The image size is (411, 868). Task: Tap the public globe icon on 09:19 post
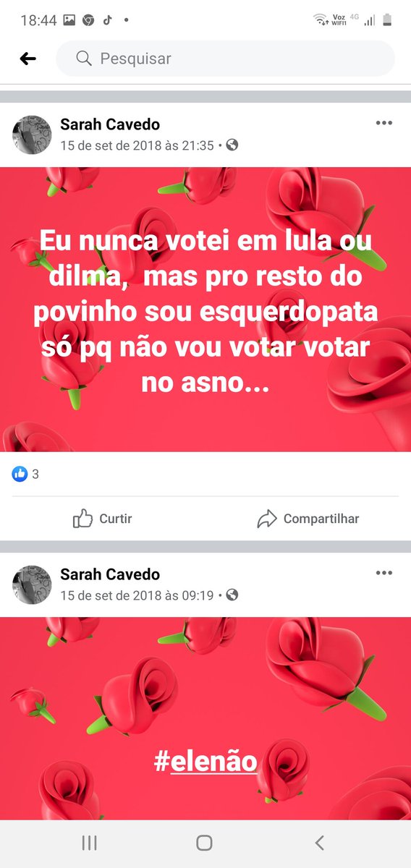pos(232,595)
